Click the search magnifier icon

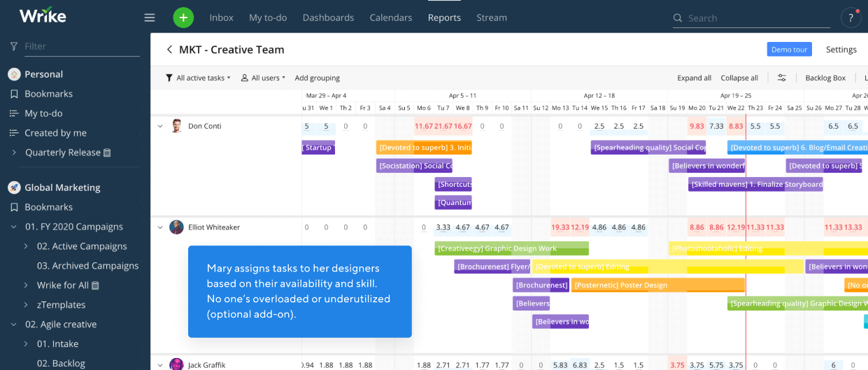point(678,18)
